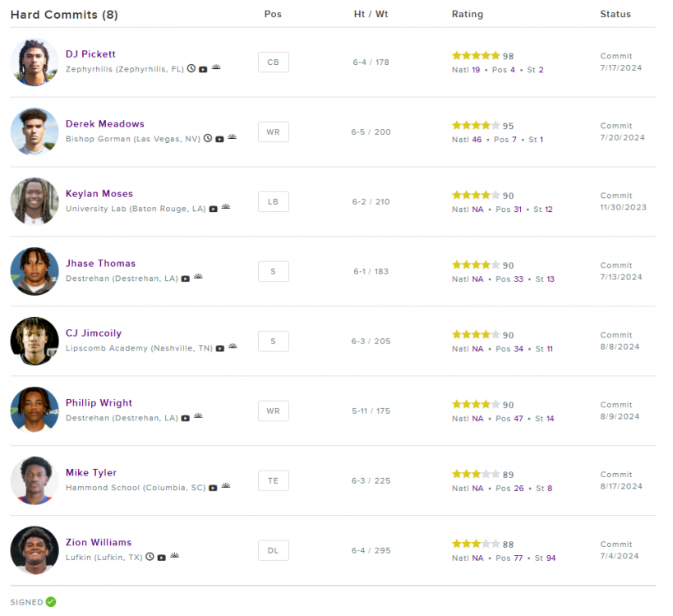Click the clock icon beside DJ Pickett's school
The width and height of the screenshot is (673, 616).
click(x=191, y=69)
